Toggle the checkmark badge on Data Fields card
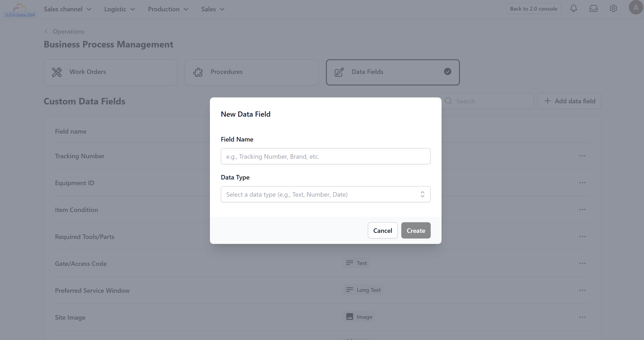Screen dimensions: 644x340 coord(447,72)
